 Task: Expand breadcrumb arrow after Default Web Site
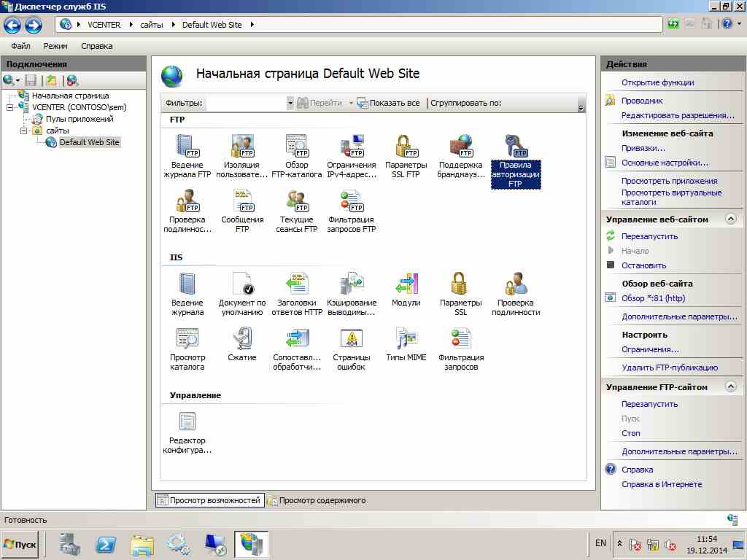click(x=252, y=25)
